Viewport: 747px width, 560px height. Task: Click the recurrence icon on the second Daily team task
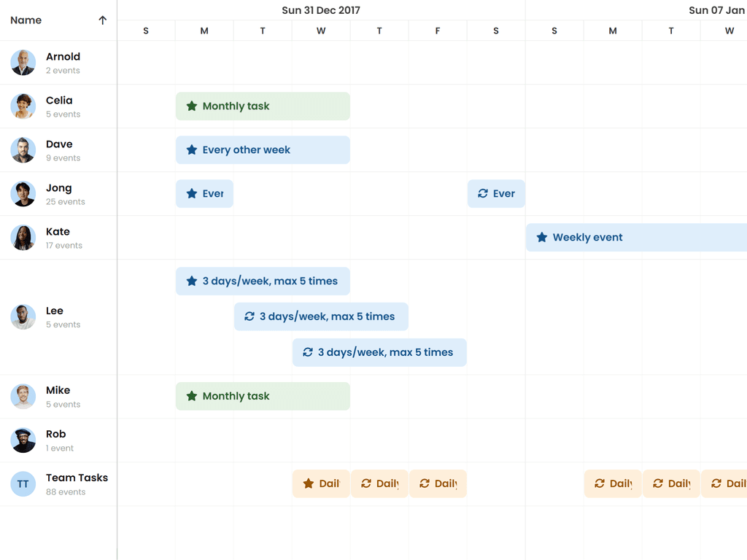[x=365, y=483]
